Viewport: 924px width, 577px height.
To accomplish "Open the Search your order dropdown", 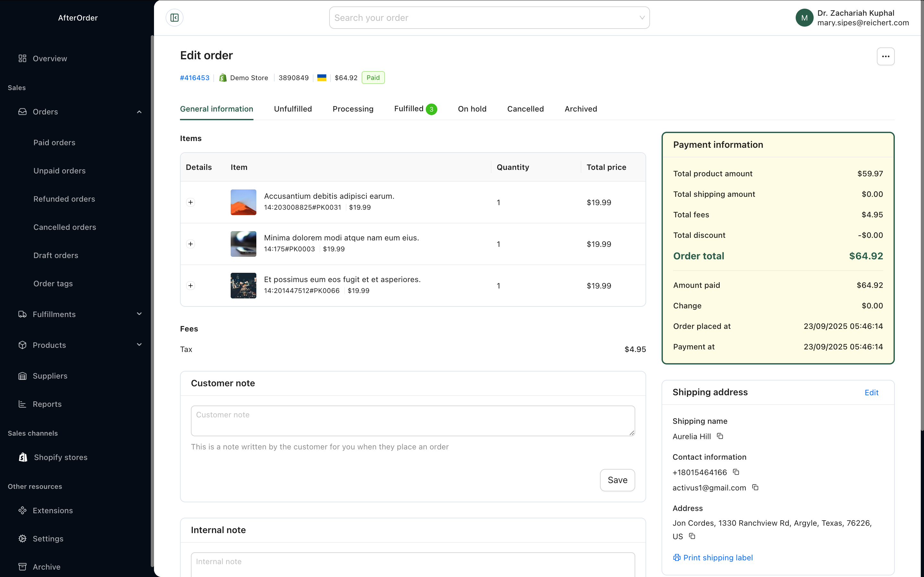I will click(489, 18).
